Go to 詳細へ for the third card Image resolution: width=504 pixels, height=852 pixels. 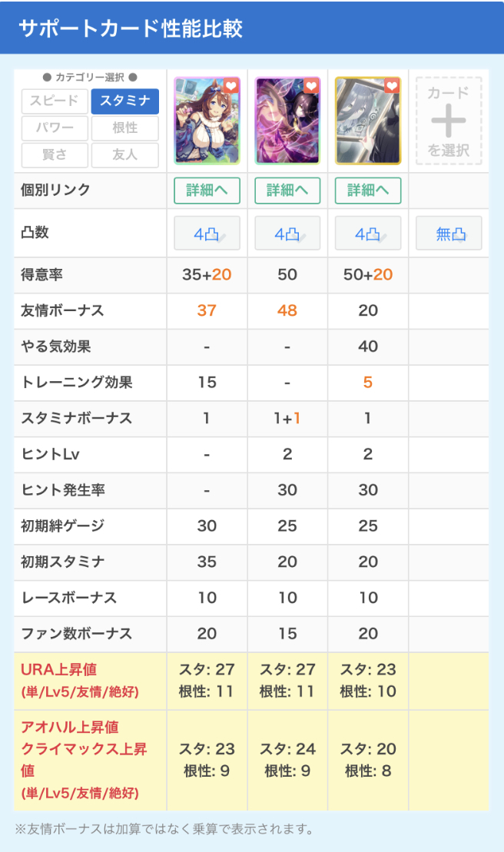(368, 191)
